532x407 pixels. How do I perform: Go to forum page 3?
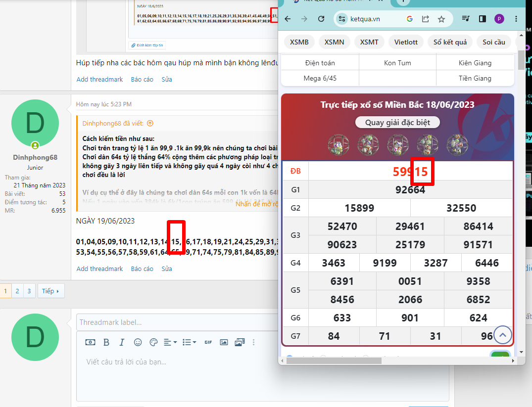[x=29, y=291]
